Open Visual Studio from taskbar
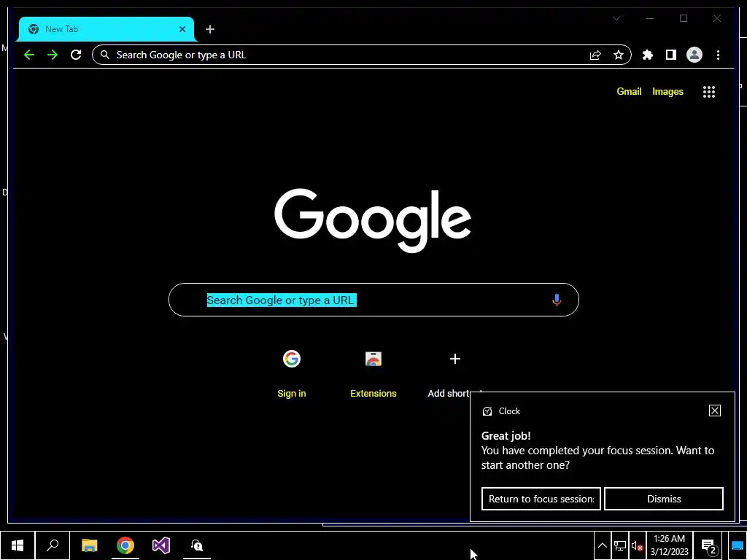This screenshot has height=560, width=747. [161, 545]
